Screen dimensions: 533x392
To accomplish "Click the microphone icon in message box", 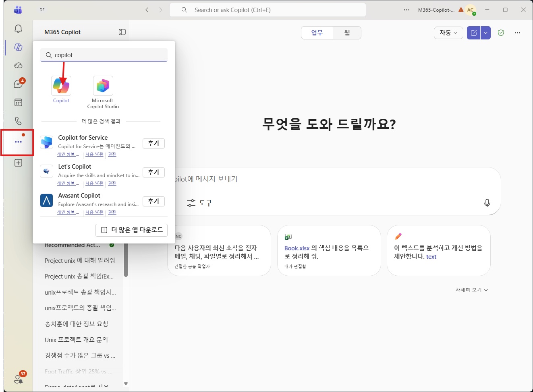I will [x=487, y=203].
